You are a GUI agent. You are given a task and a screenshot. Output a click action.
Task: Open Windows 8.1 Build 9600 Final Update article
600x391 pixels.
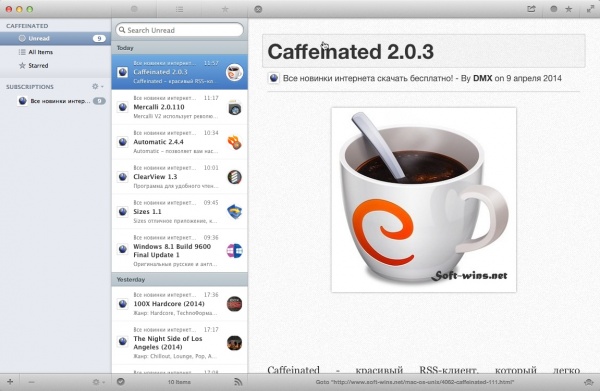click(x=179, y=251)
